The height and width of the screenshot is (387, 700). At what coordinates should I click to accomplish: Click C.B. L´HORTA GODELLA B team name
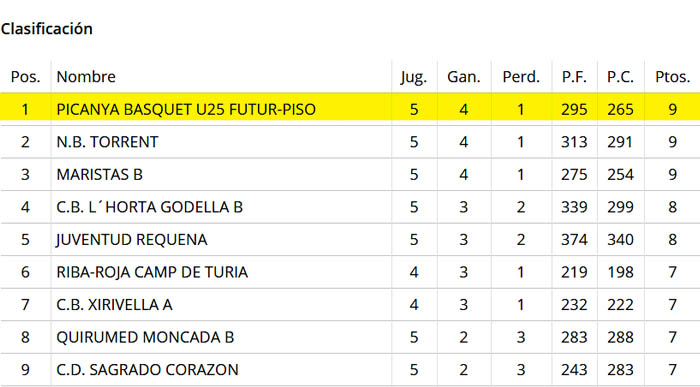click(x=149, y=207)
